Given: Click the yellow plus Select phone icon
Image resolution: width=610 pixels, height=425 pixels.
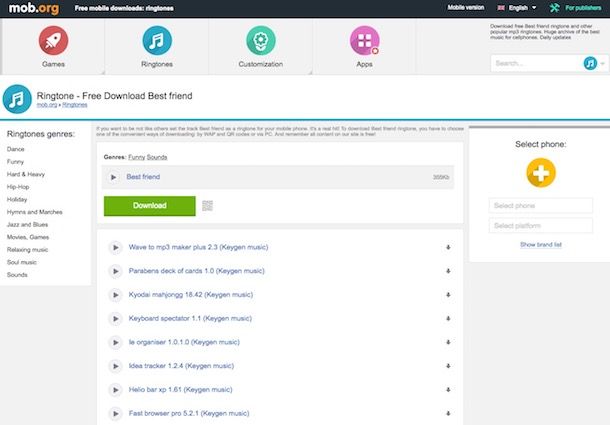Looking at the screenshot, I should [541, 173].
